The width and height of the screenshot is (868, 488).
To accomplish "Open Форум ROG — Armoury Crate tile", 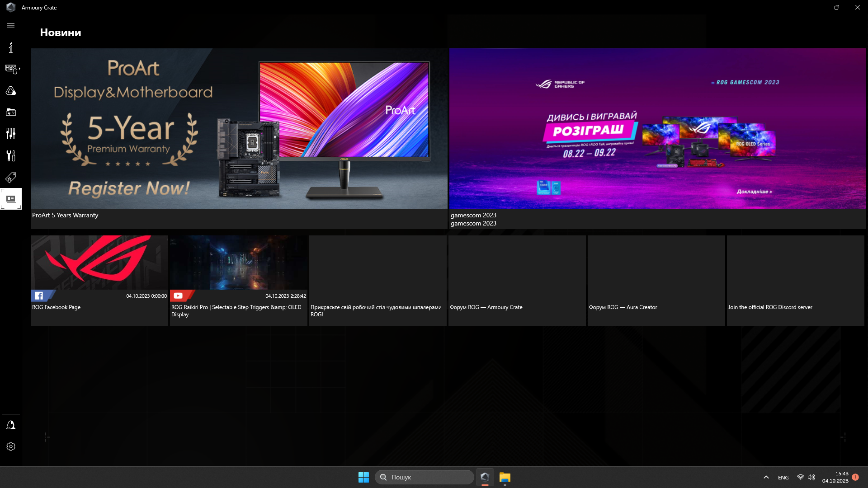I will point(517,280).
